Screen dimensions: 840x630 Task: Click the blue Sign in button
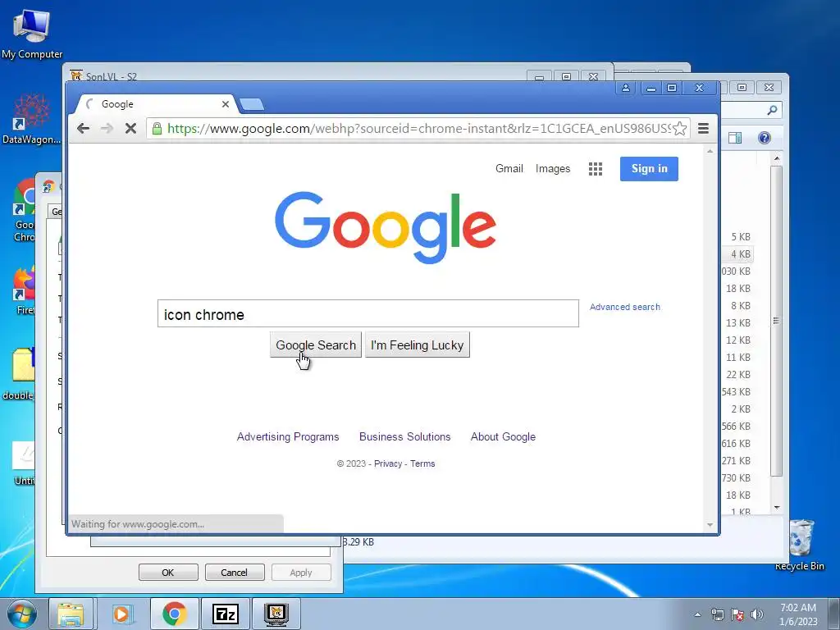click(649, 169)
